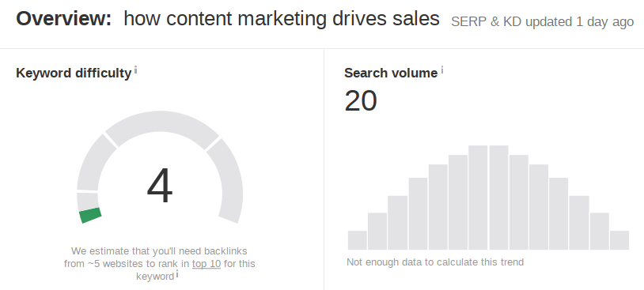Click the keyword title "how content marketing drives sales"

pos(282,19)
